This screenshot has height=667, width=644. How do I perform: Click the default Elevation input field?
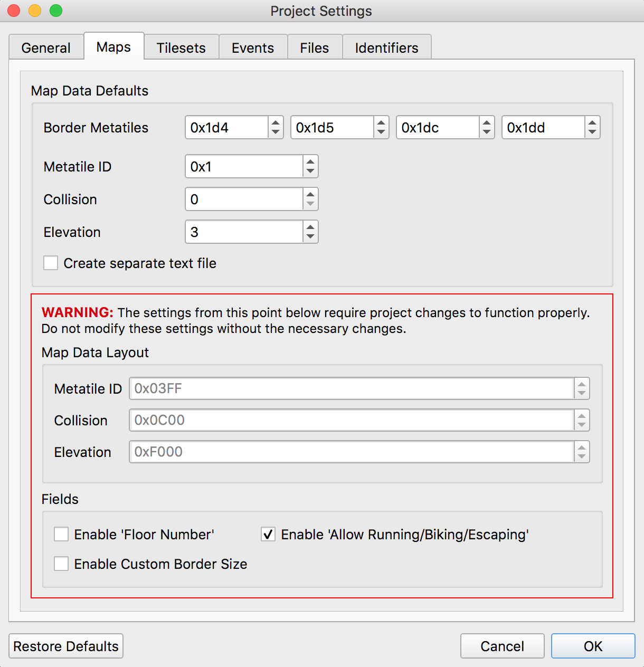(243, 232)
